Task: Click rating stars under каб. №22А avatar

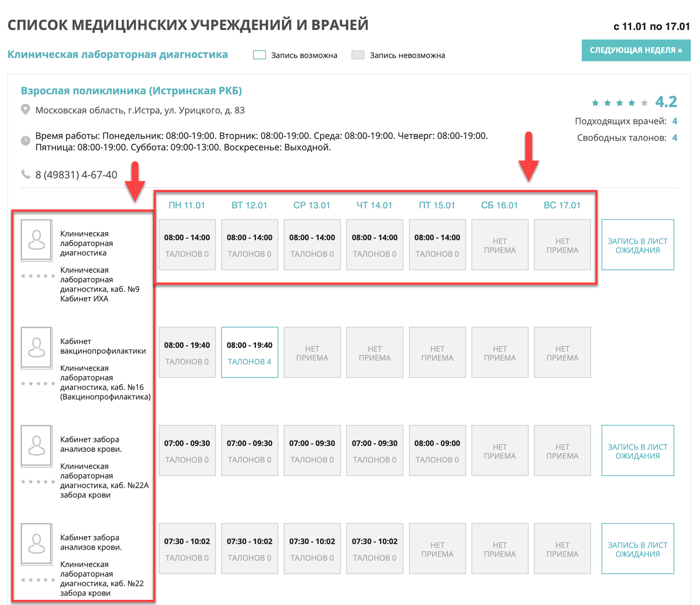Action: (x=38, y=482)
